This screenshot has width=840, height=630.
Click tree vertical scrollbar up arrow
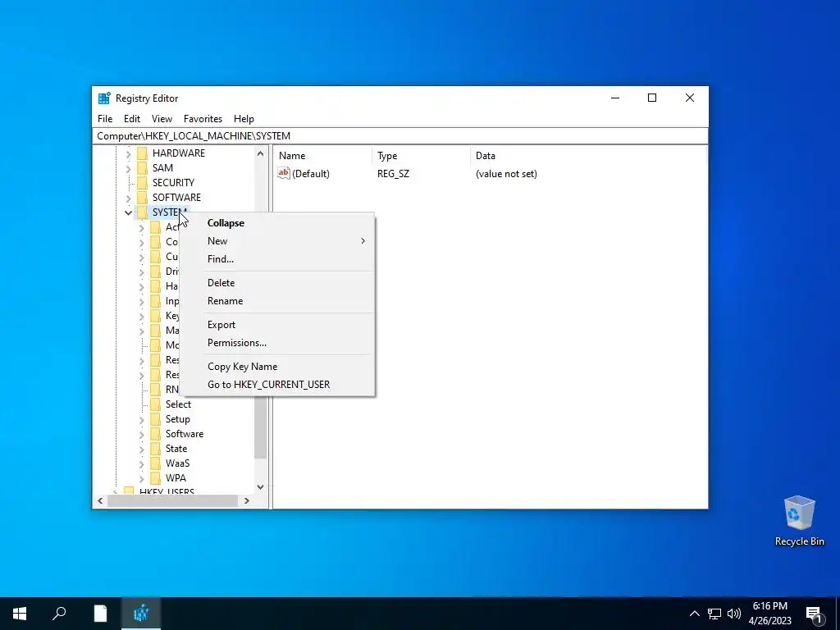260,153
